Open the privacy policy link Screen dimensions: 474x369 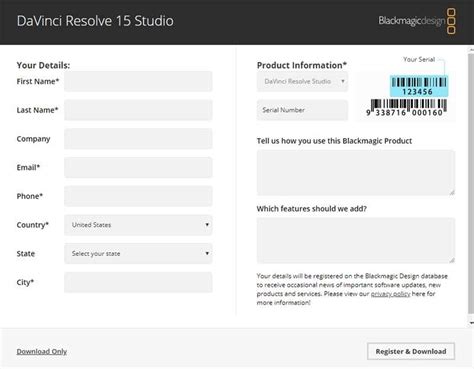390,294
